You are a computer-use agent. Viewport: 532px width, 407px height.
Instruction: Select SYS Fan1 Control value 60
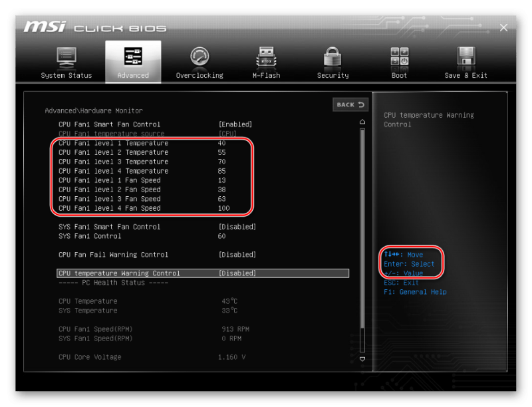pyautogui.click(x=221, y=236)
